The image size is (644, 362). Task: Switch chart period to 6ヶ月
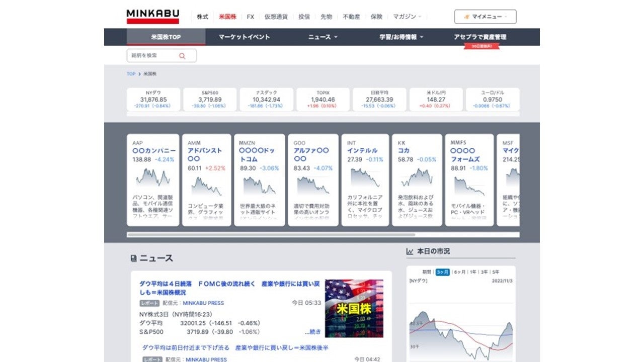click(x=459, y=272)
